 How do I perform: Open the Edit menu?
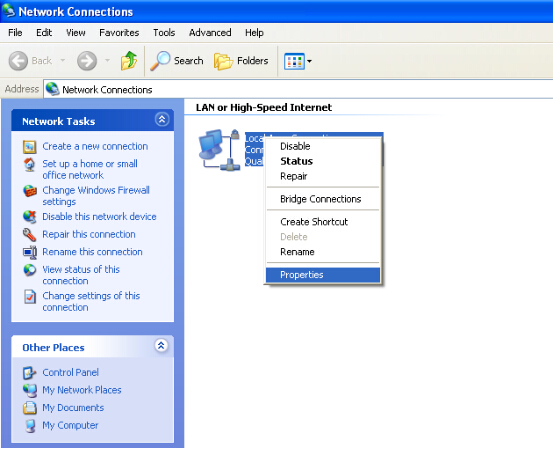[x=44, y=33]
